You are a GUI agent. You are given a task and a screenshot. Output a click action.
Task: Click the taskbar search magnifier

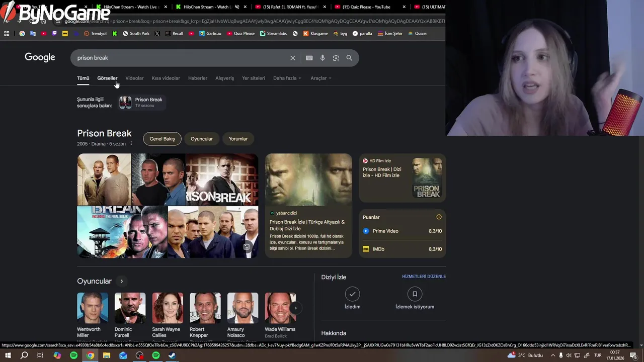click(24, 355)
